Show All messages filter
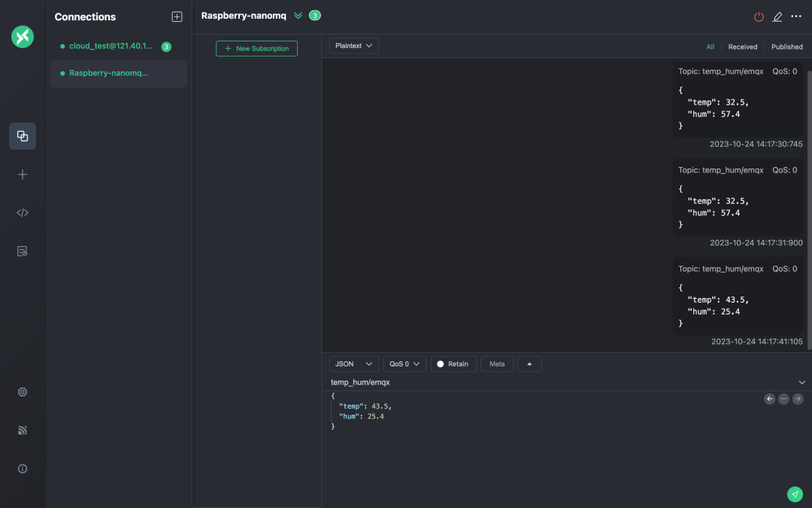The image size is (812, 508). click(x=710, y=47)
